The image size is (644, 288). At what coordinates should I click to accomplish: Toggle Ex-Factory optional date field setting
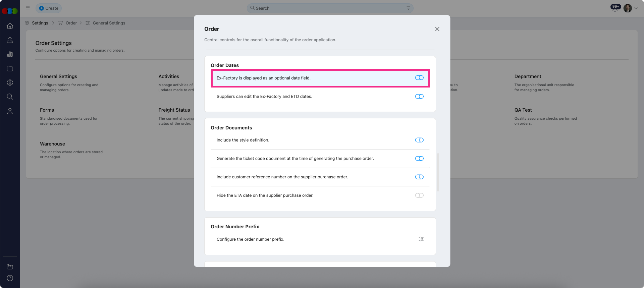pyautogui.click(x=419, y=77)
